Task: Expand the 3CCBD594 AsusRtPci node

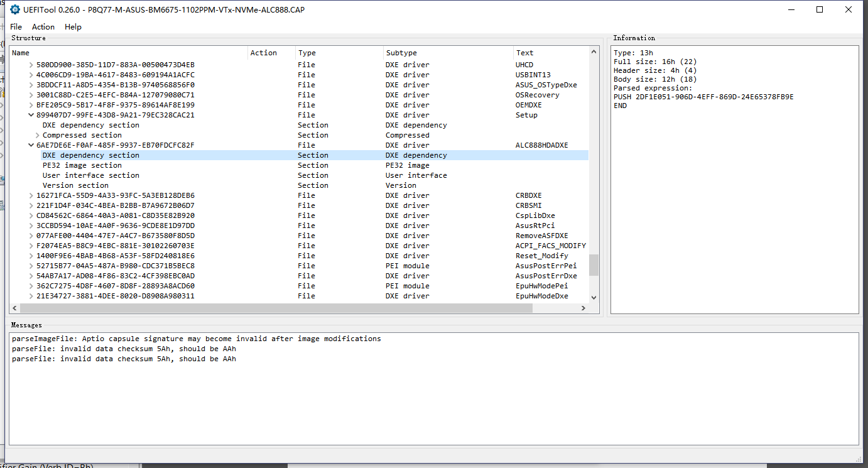Action: click(31, 226)
